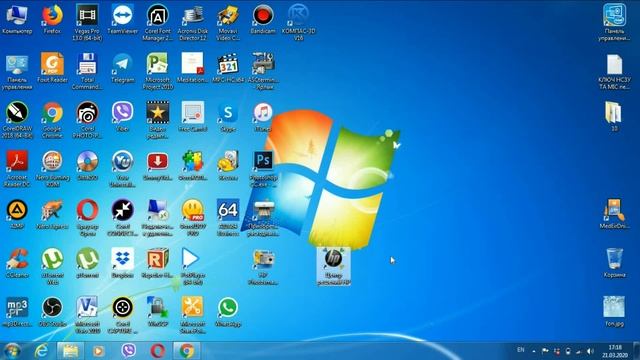Show hidden system tray icons arrow
The width and height of the screenshot is (640, 360).
(534, 351)
